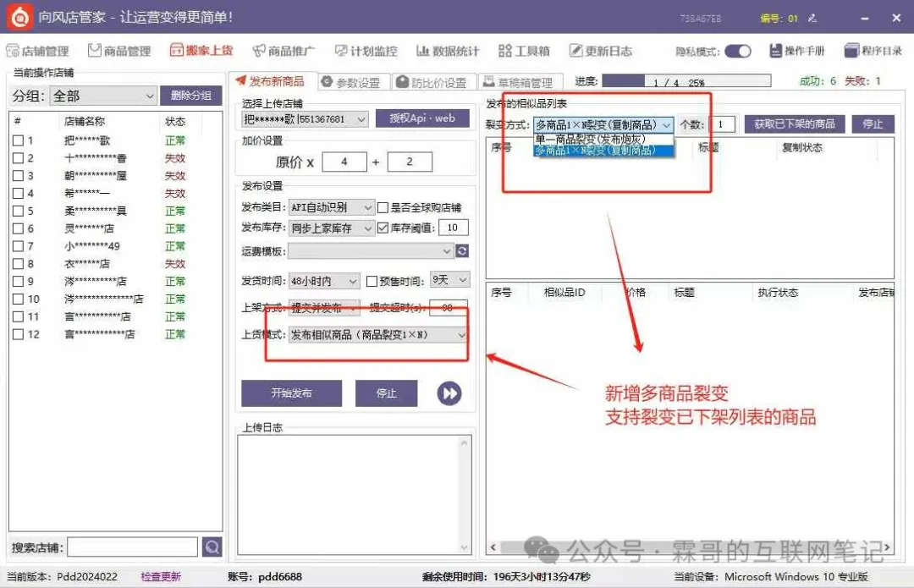Screen dimensions: 914x588
Task: Click the search magnifier icon beside 搜索店铺
Action: click(212, 547)
